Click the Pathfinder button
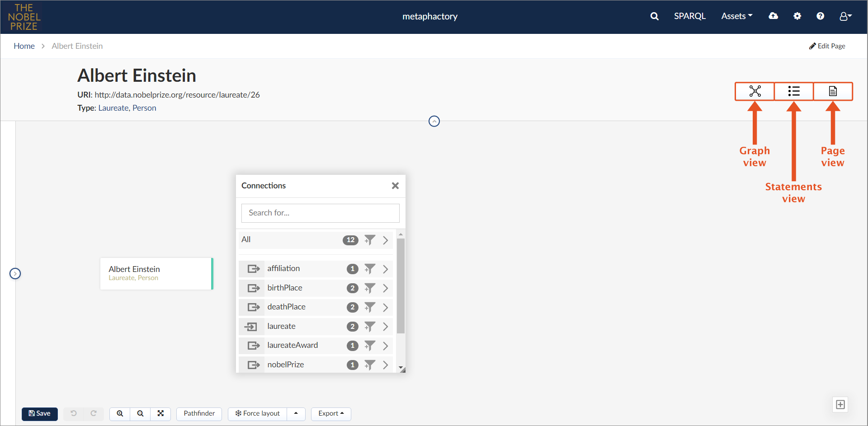868x426 pixels. click(x=199, y=414)
